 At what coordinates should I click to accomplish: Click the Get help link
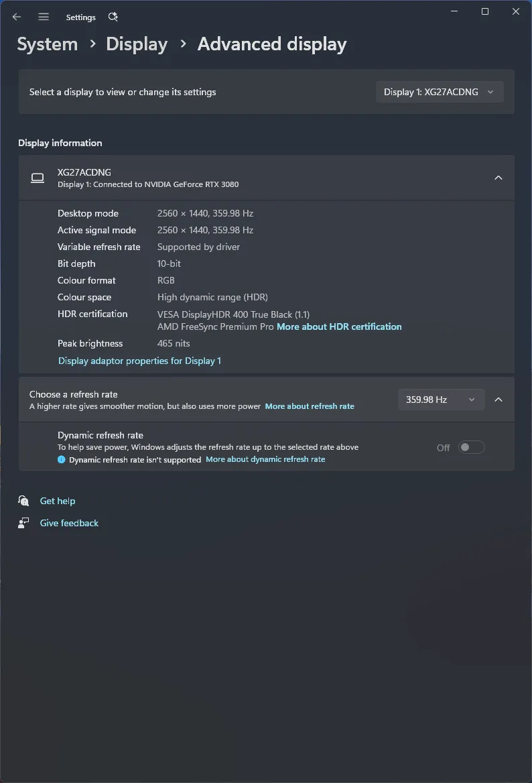point(58,501)
